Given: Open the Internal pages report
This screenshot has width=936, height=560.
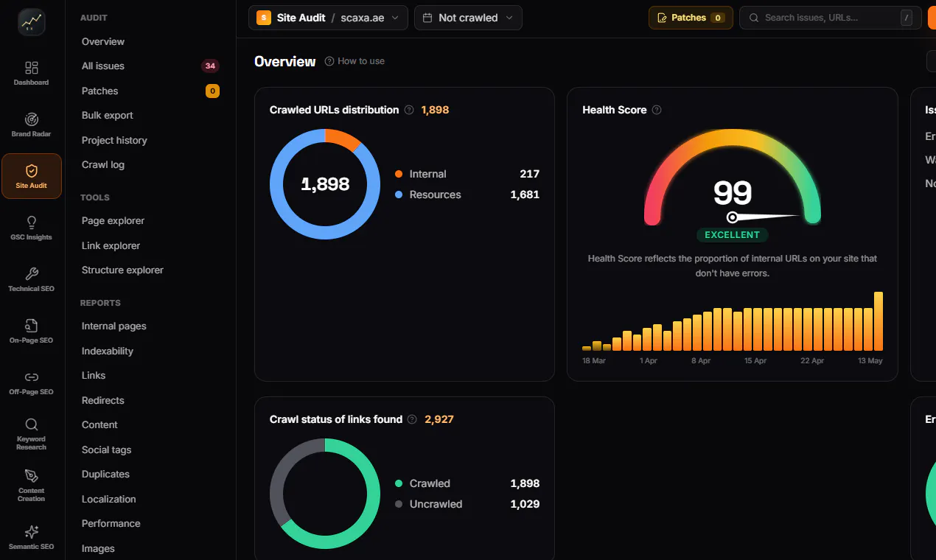Looking at the screenshot, I should [x=114, y=326].
